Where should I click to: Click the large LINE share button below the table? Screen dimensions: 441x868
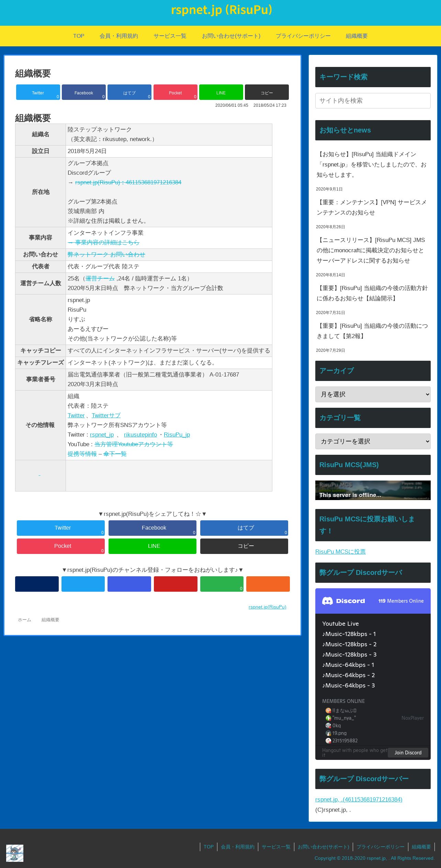[152, 546]
